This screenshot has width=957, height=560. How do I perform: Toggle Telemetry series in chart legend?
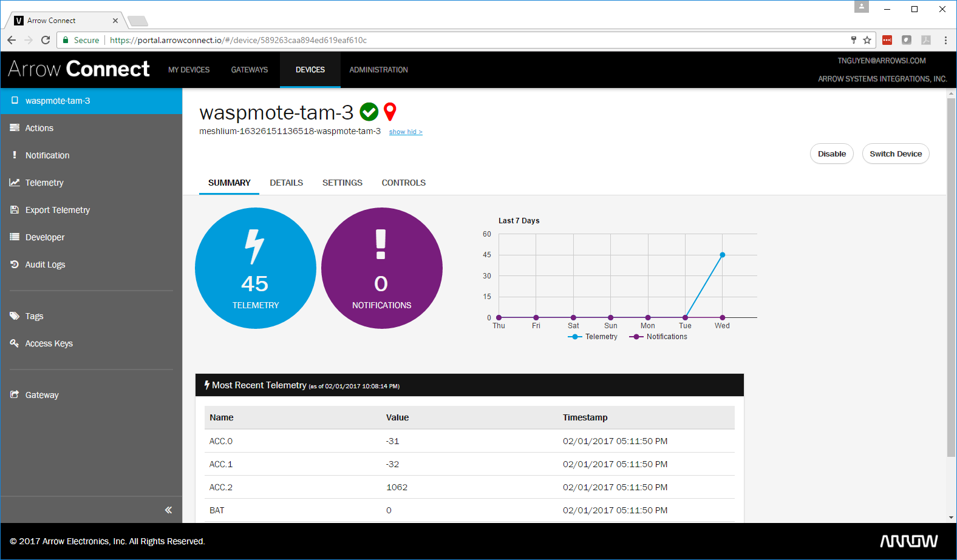tap(593, 337)
